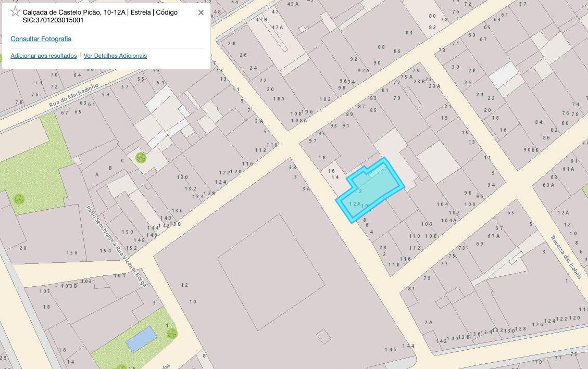
Task: Click door number 3B near the intersection
Action: pos(293,168)
